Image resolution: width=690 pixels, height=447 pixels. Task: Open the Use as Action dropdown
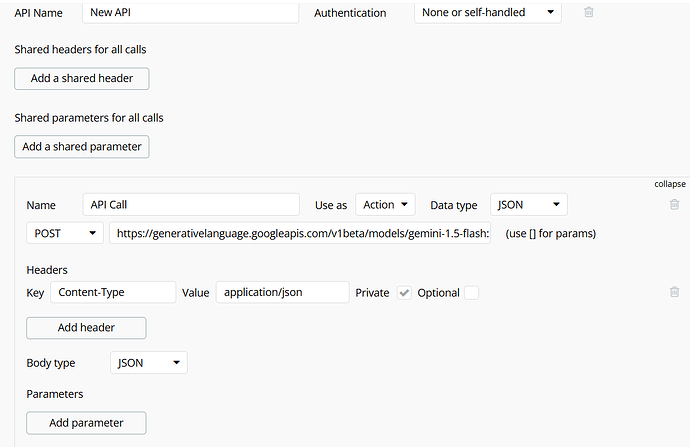pos(385,205)
